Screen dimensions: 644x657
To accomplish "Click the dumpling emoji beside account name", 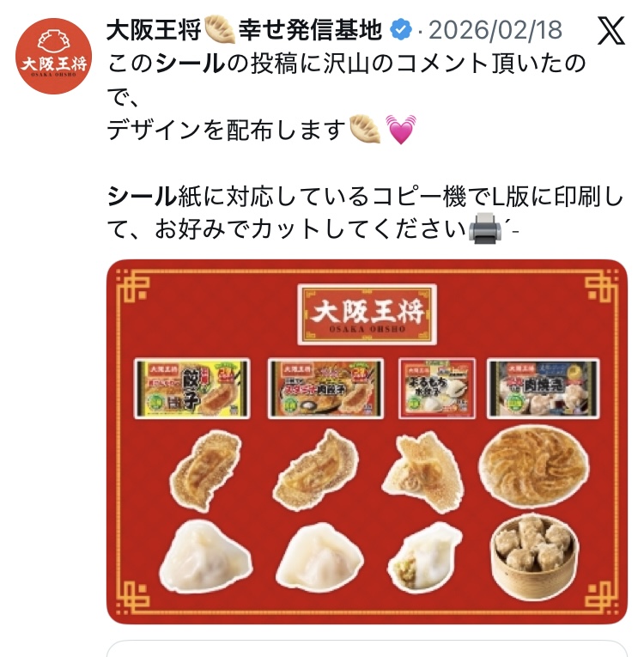I will pos(219,29).
